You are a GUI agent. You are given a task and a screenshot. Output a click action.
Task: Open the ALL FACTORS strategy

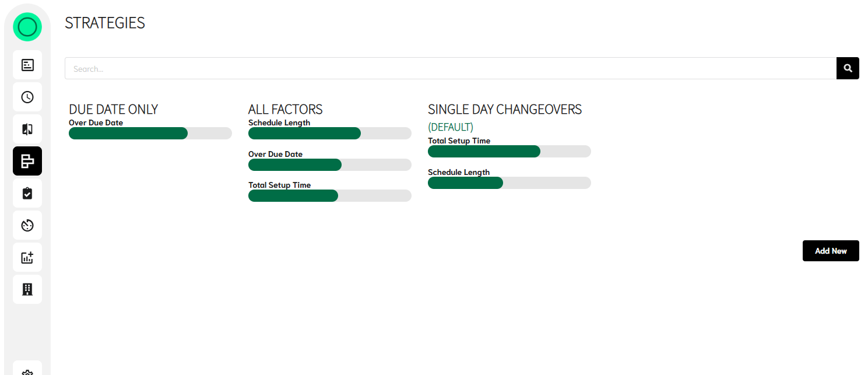click(x=285, y=109)
